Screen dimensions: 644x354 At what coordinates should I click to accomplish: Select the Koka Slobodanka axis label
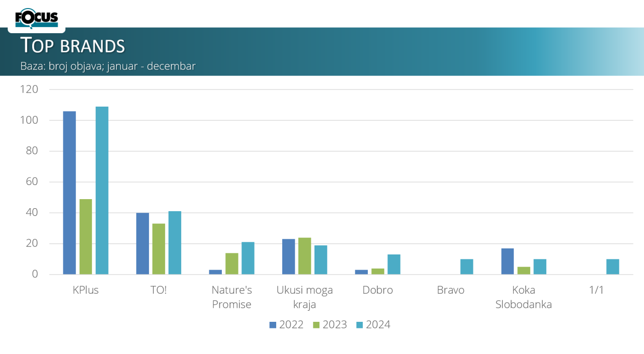click(x=524, y=297)
